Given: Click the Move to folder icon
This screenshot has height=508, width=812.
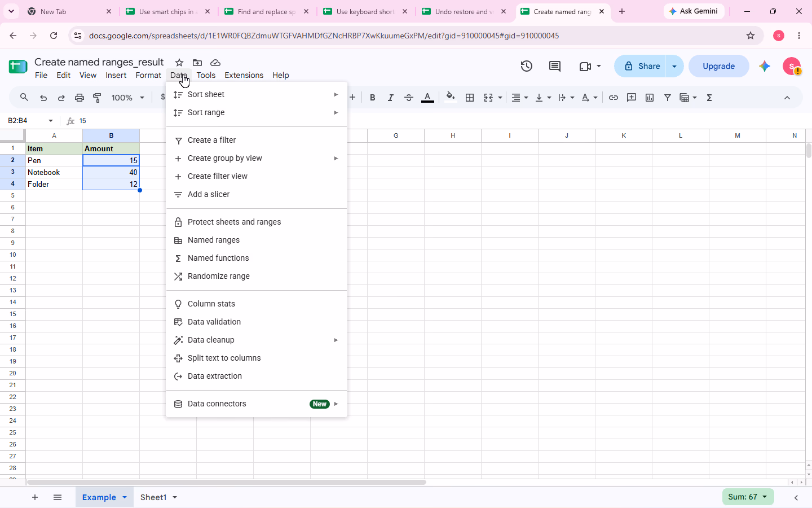Looking at the screenshot, I should (197, 63).
